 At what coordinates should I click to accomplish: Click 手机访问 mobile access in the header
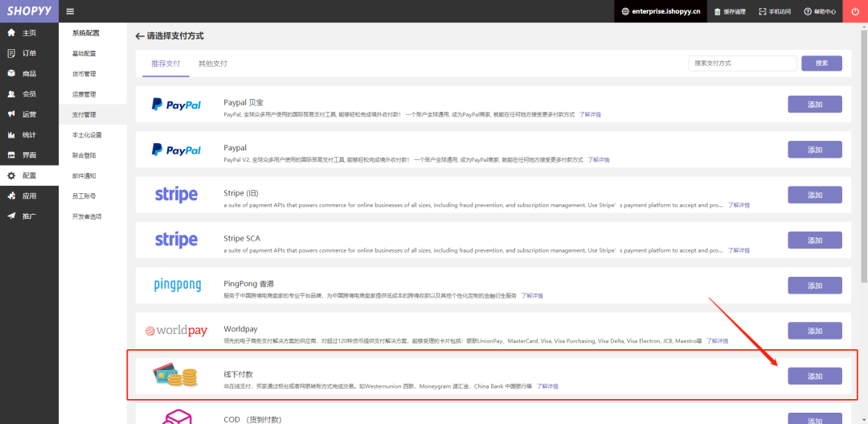(x=774, y=11)
